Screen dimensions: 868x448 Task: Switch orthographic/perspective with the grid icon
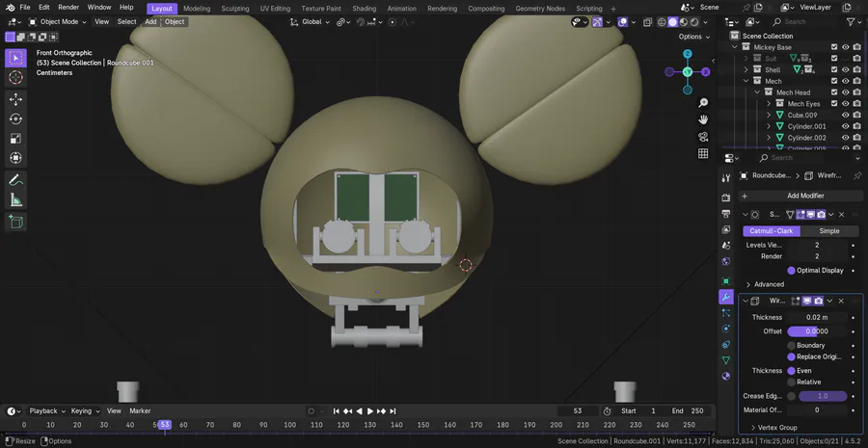703,154
